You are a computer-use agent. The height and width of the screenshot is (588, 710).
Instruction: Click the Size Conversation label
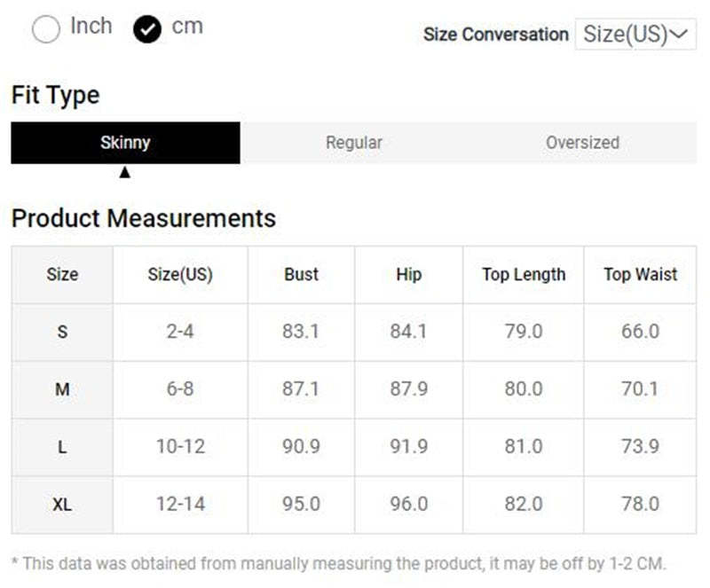tap(495, 35)
